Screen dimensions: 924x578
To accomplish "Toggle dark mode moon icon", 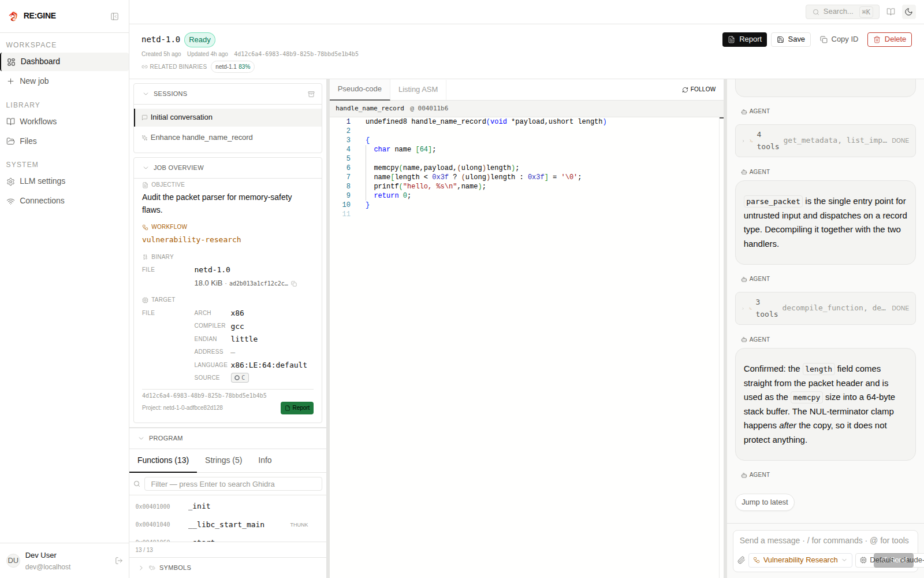I will (x=909, y=12).
